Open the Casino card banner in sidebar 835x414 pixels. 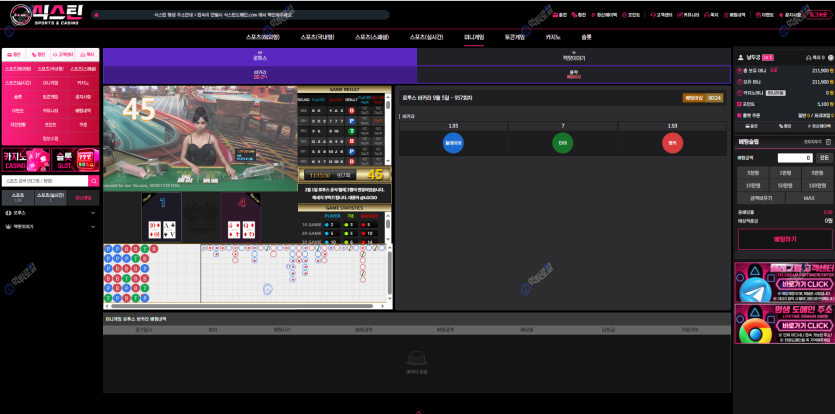[x=26, y=158]
